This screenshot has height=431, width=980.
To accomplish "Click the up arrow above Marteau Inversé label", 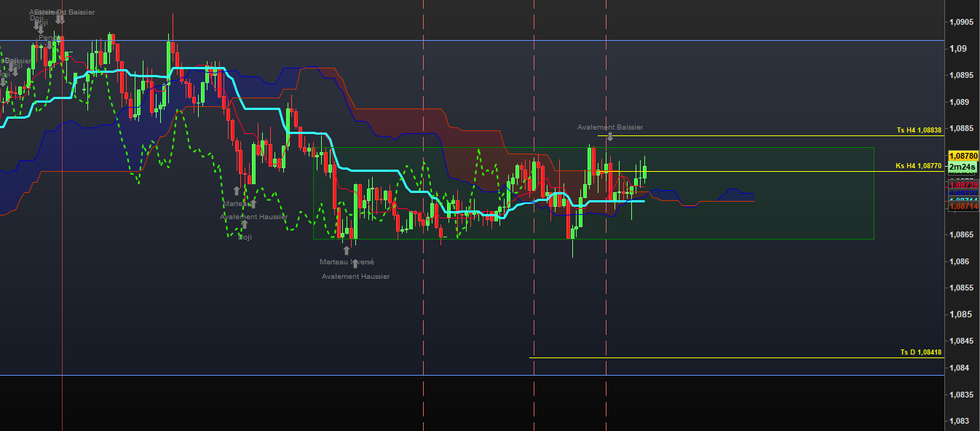I will (x=347, y=250).
